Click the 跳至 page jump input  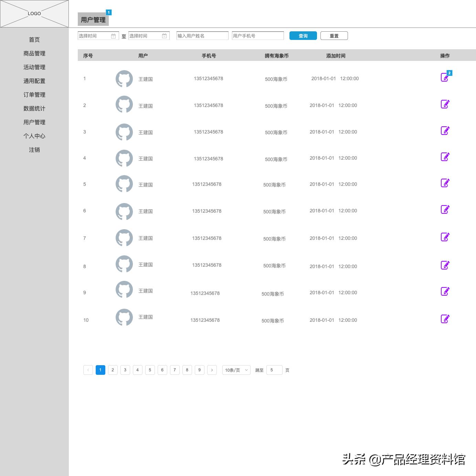[x=274, y=370]
